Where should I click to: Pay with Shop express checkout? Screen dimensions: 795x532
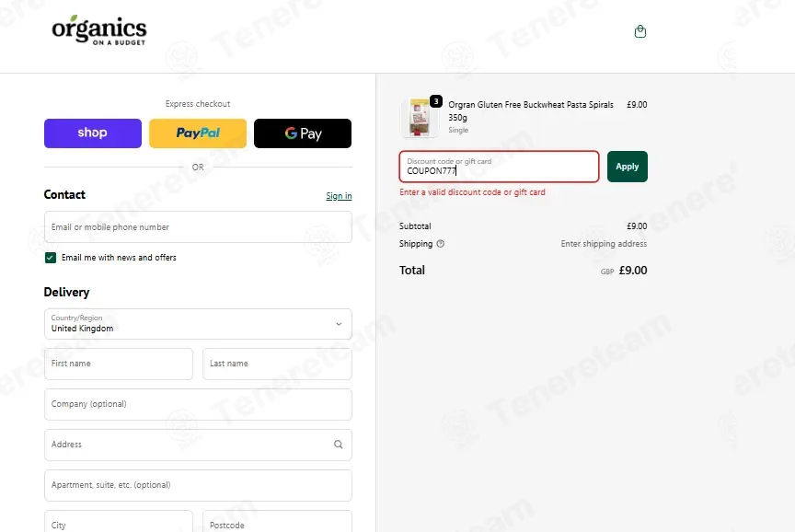93,133
